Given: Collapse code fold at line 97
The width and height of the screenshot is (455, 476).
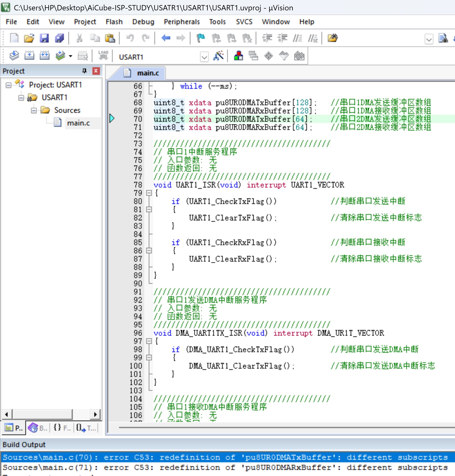Looking at the screenshot, I should pyautogui.click(x=149, y=341).
